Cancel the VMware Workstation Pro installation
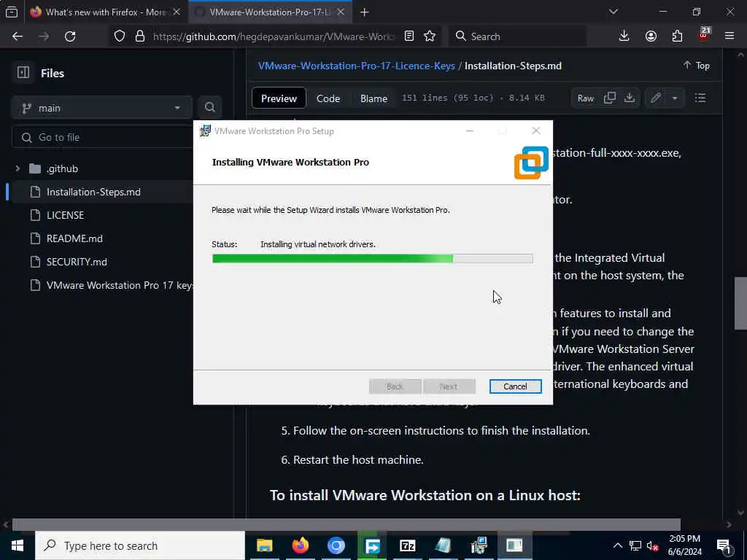Image resolution: width=747 pixels, height=560 pixels. coord(515,386)
